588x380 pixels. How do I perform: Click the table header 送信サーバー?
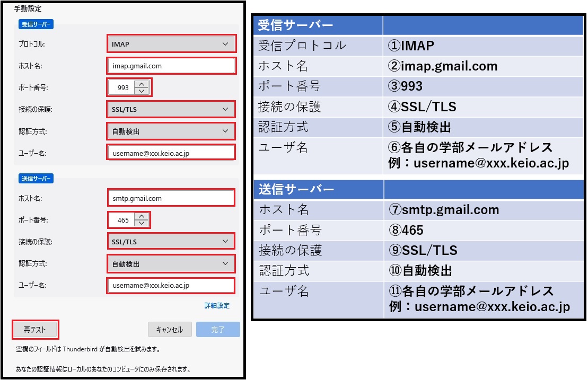[319, 190]
